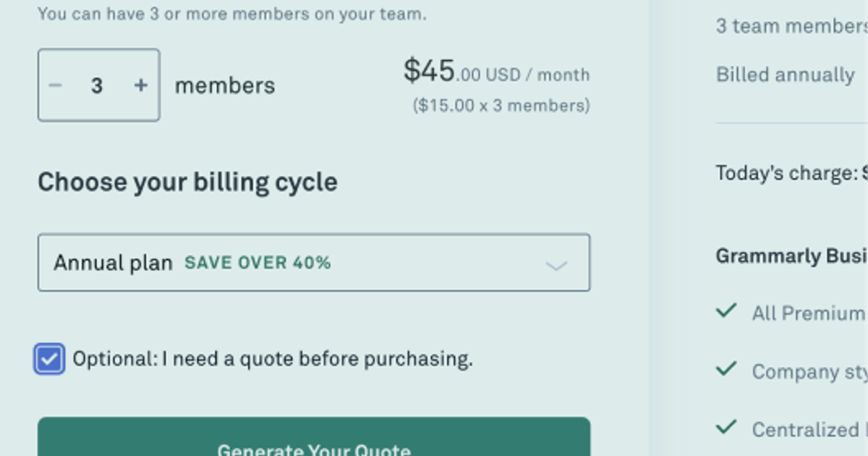Click the $45.00 USD monthly price

496,72
